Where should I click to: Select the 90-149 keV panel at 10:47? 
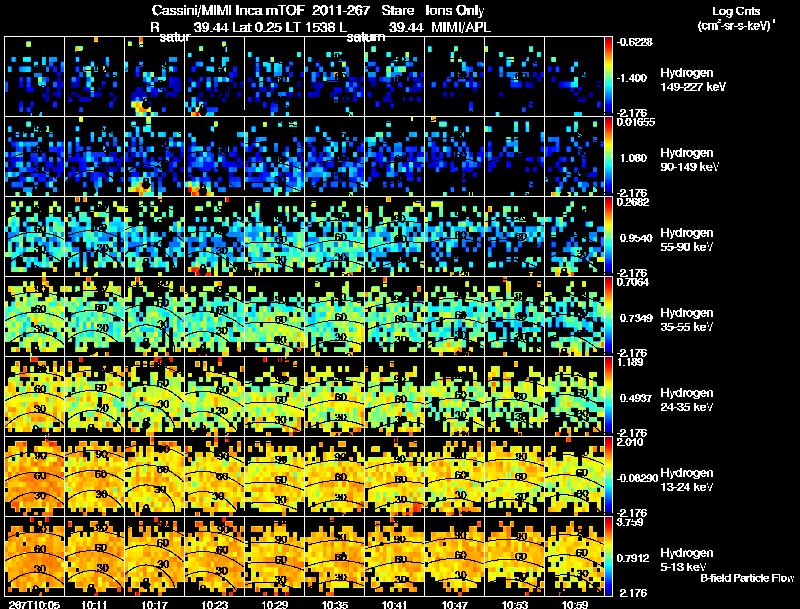(x=455, y=156)
